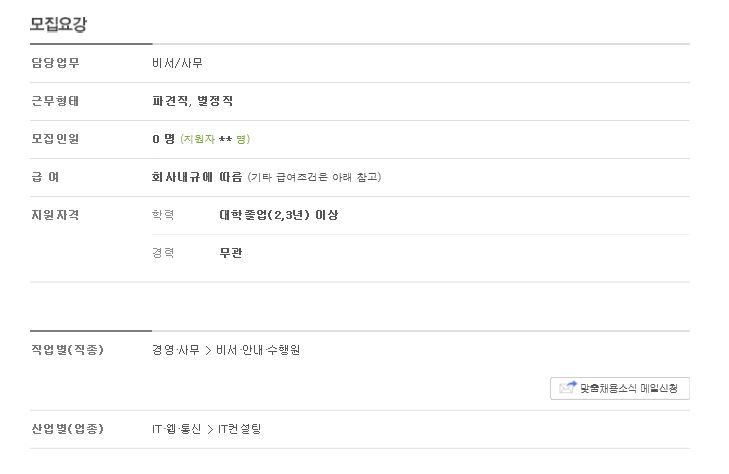The image size is (729, 474).
Task: Click the 기타 급여조건은 아래 참고 note
Action: pyautogui.click(x=314, y=177)
